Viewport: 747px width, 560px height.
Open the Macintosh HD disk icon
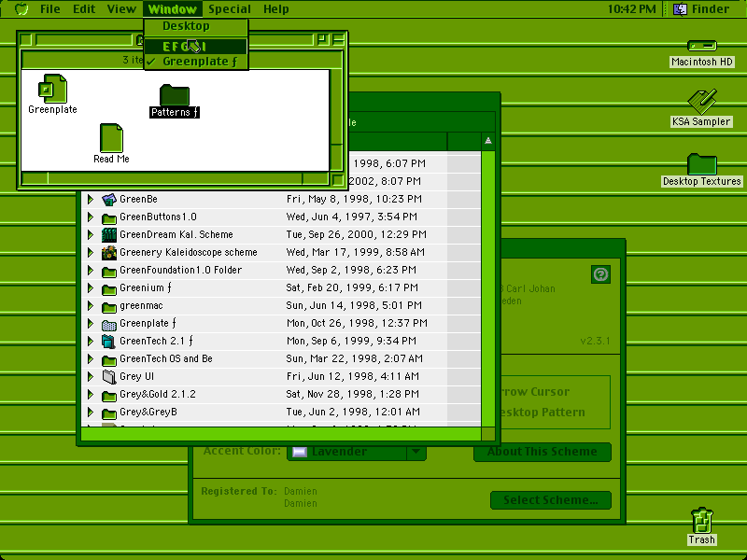click(702, 46)
